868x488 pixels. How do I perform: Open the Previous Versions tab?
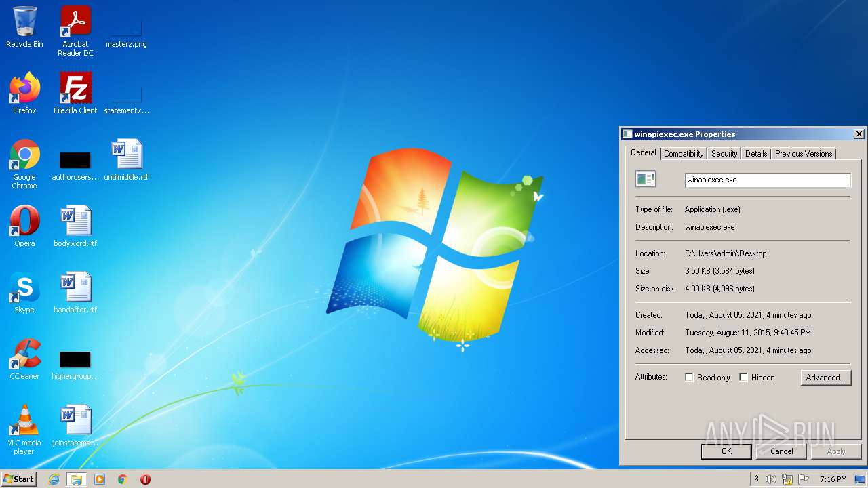[x=804, y=154]
